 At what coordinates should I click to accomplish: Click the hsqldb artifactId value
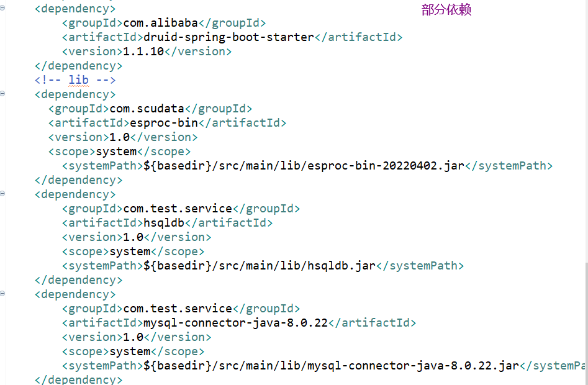click(164, 222)
